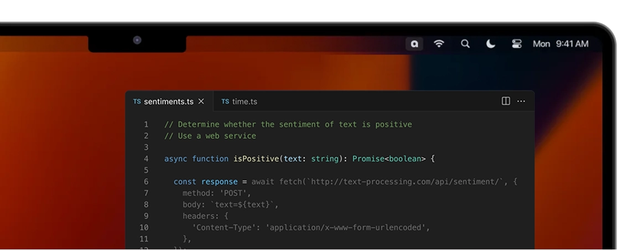Click line number 10 in the gutter
This screenshot has width=644, height=250.
coord(144,227)
